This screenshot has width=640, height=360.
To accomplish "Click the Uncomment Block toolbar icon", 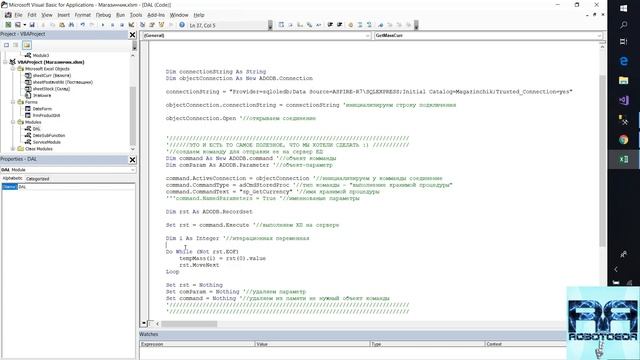I will (x=369, y=25).
